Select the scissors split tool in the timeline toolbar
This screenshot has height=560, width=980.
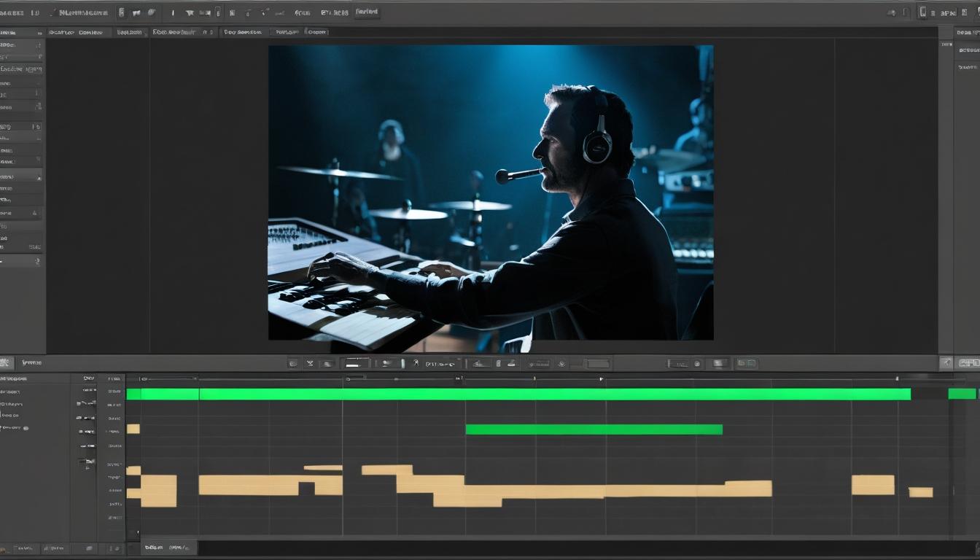309,362
